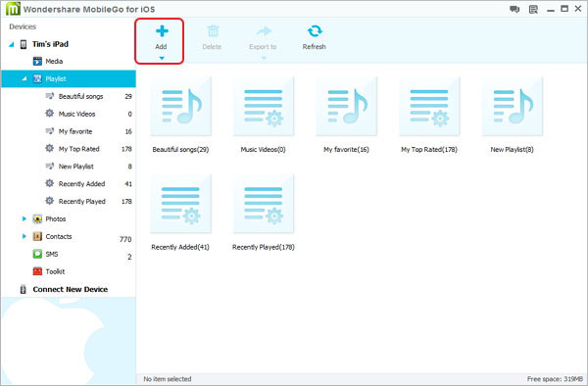Open the Export to dropdown arrow
The height and width of the screenshot is (386, 588).
click(264, 58)
